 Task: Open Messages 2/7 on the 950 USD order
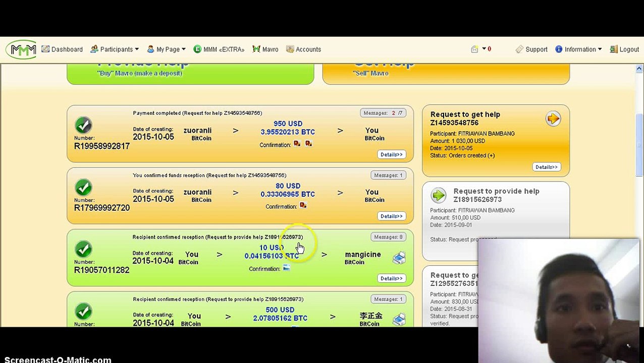(383, 113)
